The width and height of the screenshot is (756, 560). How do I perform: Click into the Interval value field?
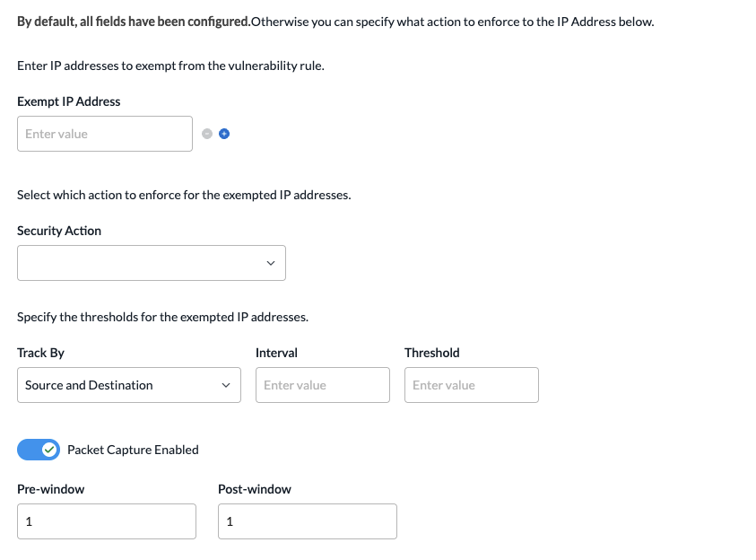pyautogui.click(x=323, y=385)
